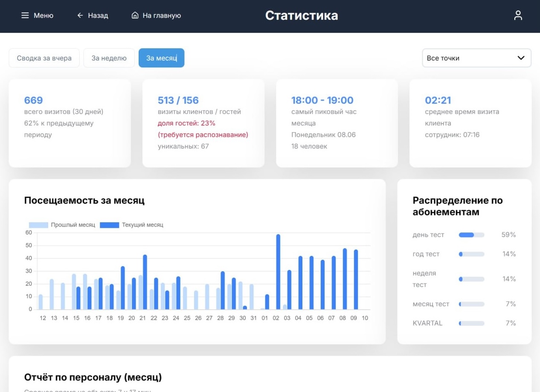Expand the Все точки dropdown
The image size is (540, 392).
click(476, 58)
